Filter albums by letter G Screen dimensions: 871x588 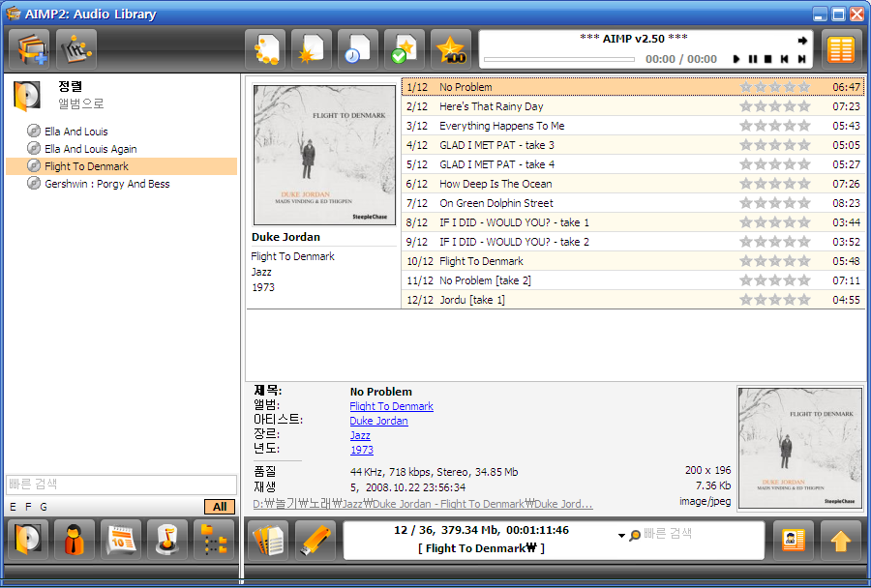[x=44, y=507]
